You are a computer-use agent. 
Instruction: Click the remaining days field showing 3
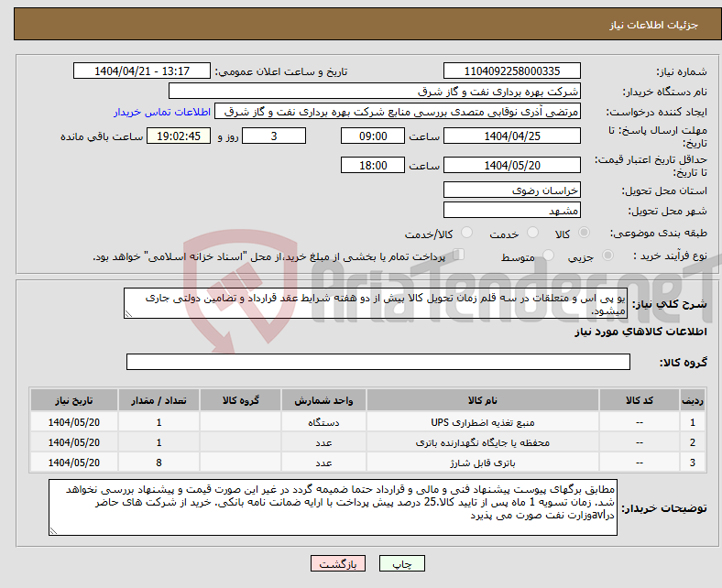point(274,136)
